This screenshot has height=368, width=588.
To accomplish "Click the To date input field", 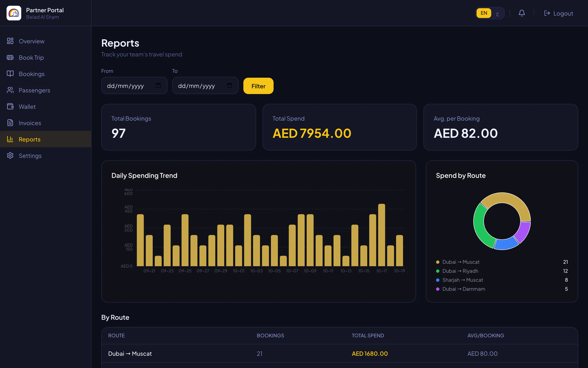I will [205, 85].
